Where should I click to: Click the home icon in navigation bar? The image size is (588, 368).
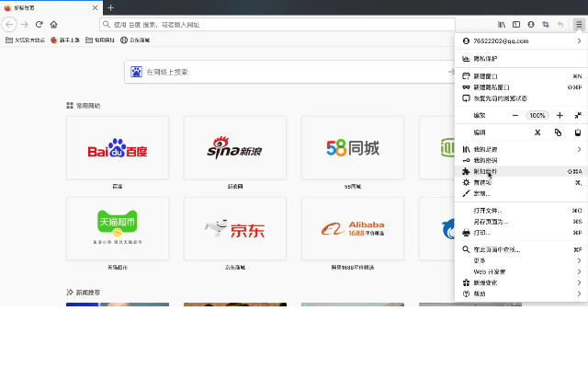click(53, 24)
